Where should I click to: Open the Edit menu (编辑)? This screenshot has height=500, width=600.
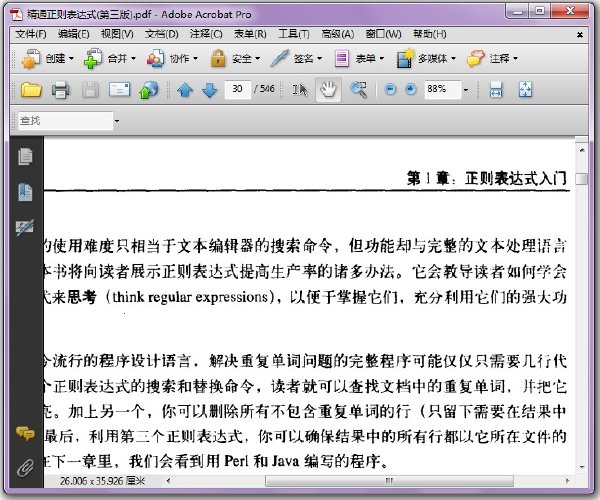(x=73, y=34)
